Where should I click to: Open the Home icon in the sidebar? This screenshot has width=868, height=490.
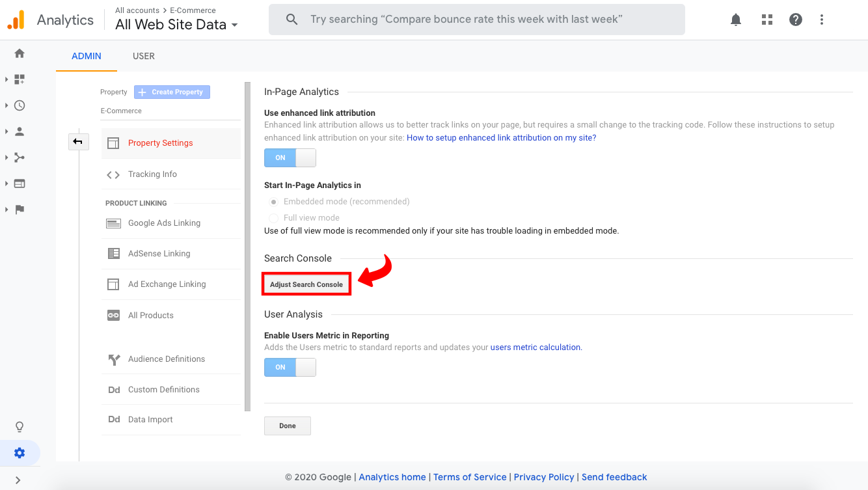pos(19,53)
